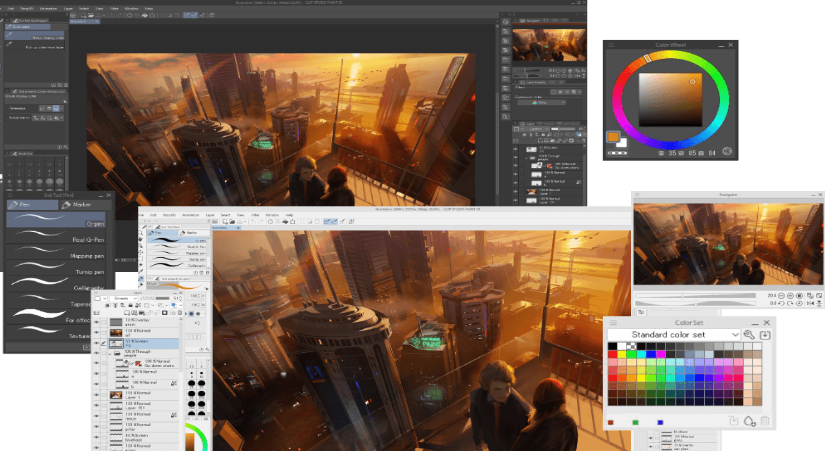Image resolution: width=825 pixels, height=451 pixels.
Task: Select the 51% Screen layer thumbnail
Action: point(116,343)
